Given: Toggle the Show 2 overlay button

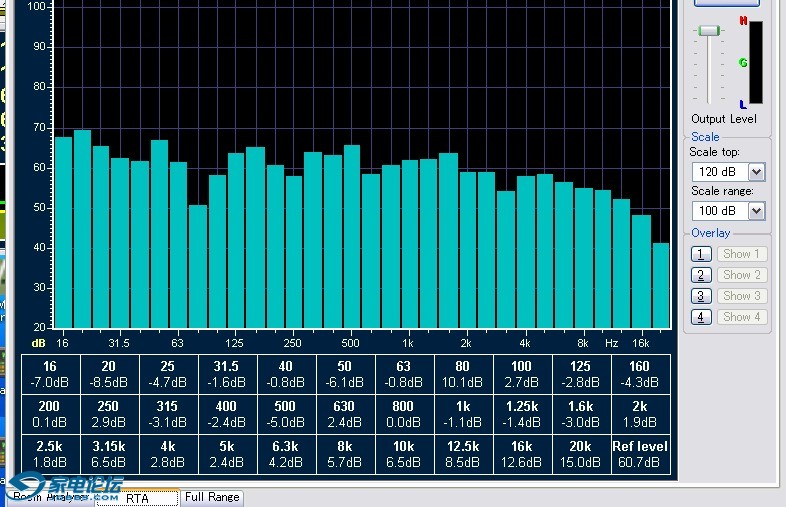Looking at the screenshot, I should (x=742, y=275).
